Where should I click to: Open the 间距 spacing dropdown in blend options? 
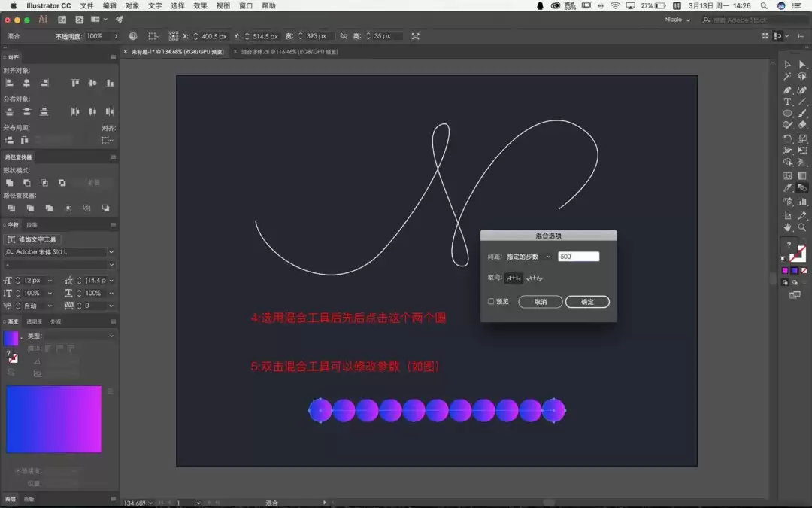click(529, 257)
